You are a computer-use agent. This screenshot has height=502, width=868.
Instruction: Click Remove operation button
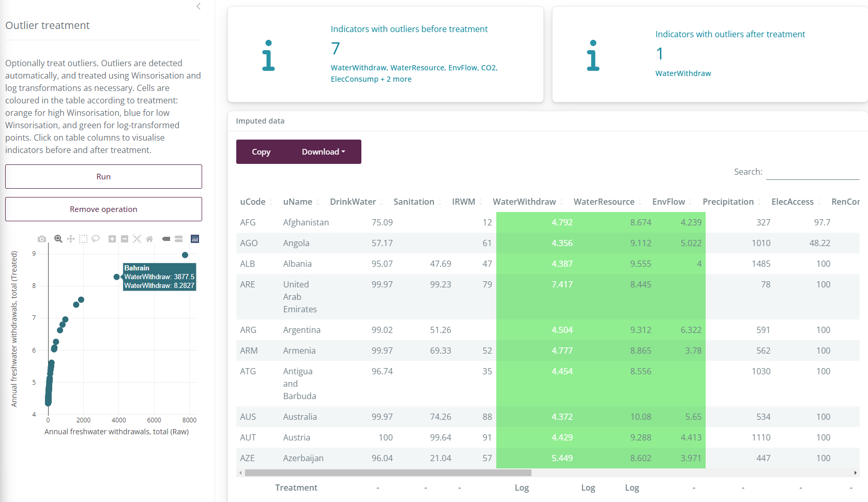pos(103,209)
